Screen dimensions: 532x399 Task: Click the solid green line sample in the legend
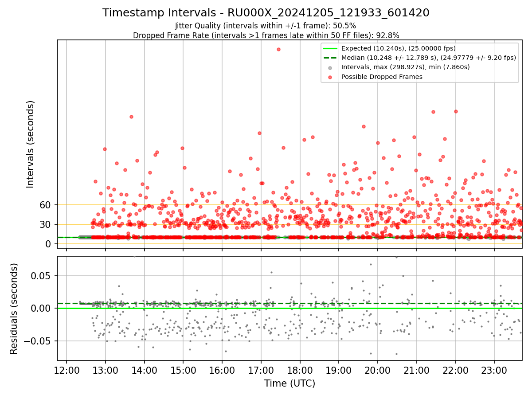[x=330, y=48]
